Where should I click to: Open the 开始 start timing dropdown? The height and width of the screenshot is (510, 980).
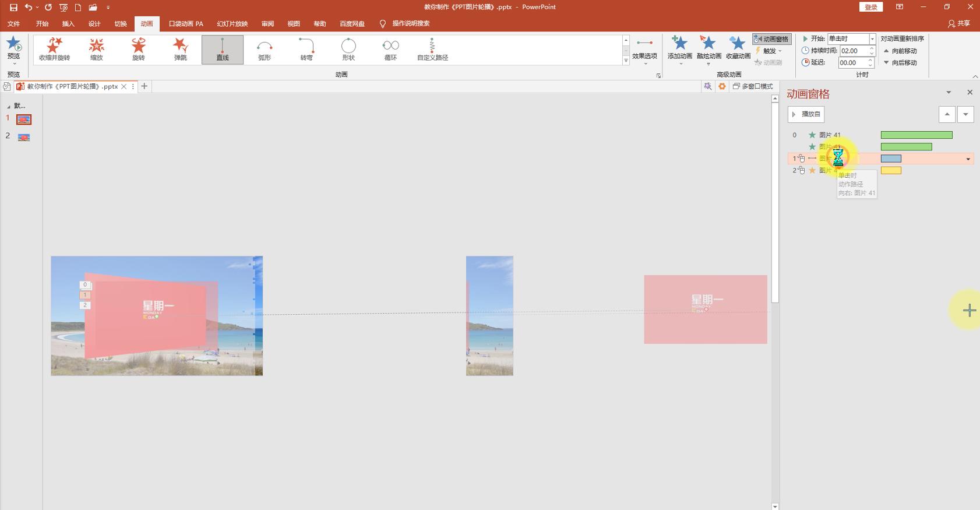(x=872, y=39)
